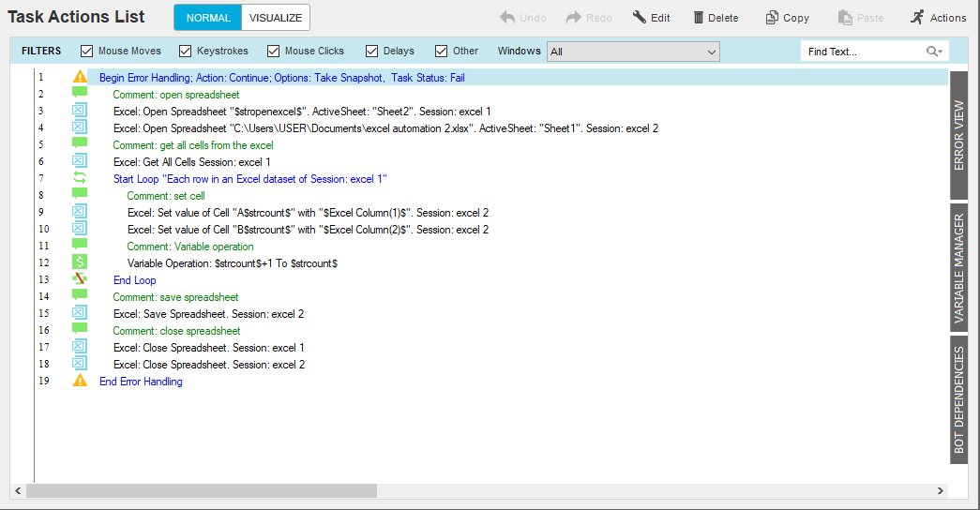Image resolution: width=980 pixels, height=510 pixels.
Task: Click the Delete trash icon
Action: point(699,18)
